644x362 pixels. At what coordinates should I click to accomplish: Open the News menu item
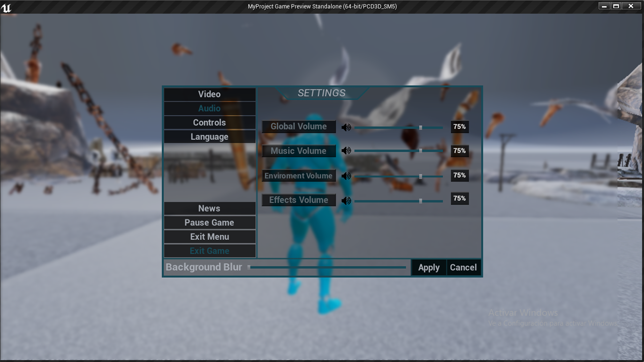click(209, 208)
